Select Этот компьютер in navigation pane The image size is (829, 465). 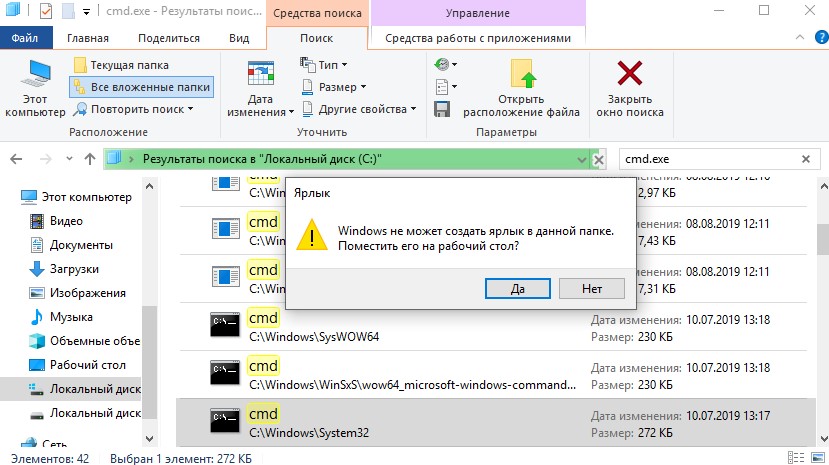coord(77,197)
